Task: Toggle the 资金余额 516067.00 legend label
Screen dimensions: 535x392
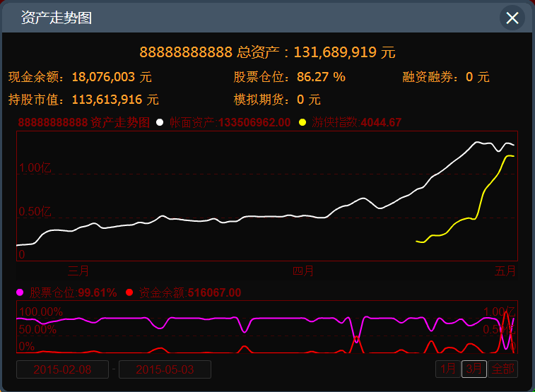Action: (190, 292)
